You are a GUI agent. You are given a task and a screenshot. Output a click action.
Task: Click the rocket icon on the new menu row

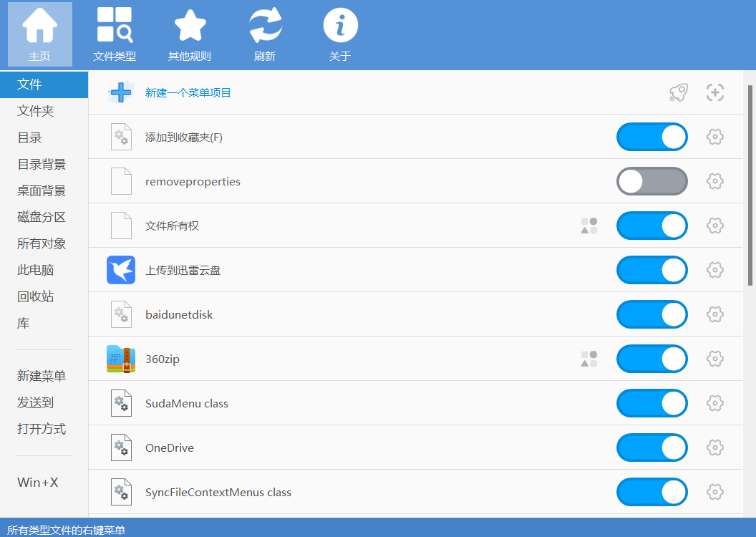click(678, 92)
